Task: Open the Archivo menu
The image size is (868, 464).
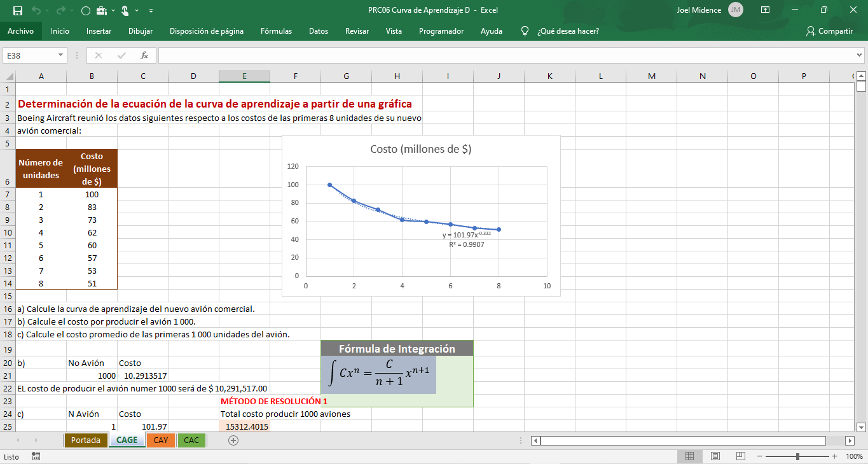Action: [x=20, y=31]
